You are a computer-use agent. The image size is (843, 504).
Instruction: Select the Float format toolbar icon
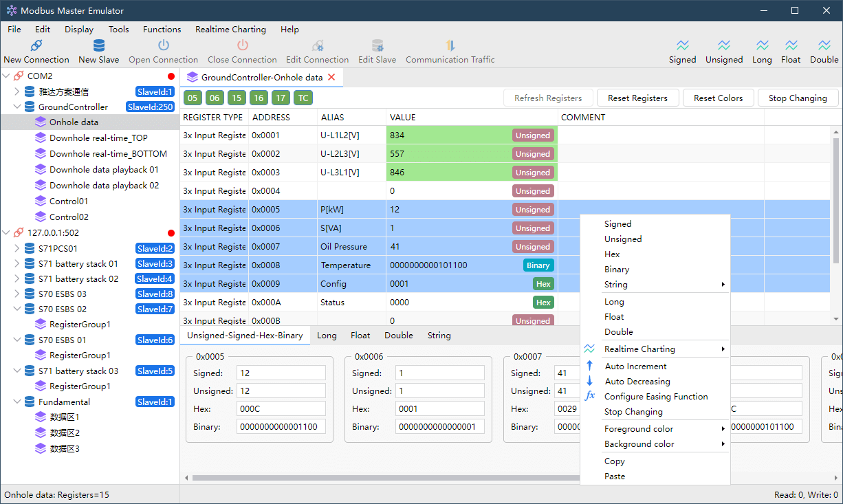(x=791, y=46)
